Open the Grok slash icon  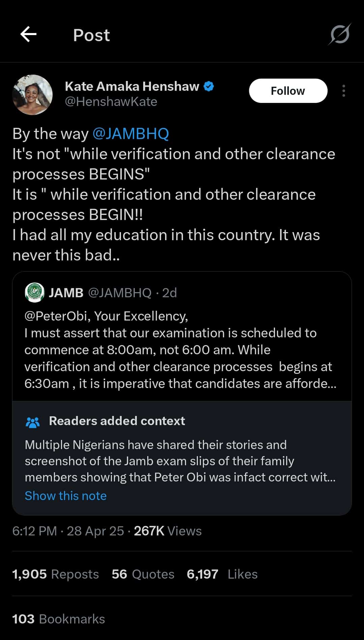pos(340,34)
